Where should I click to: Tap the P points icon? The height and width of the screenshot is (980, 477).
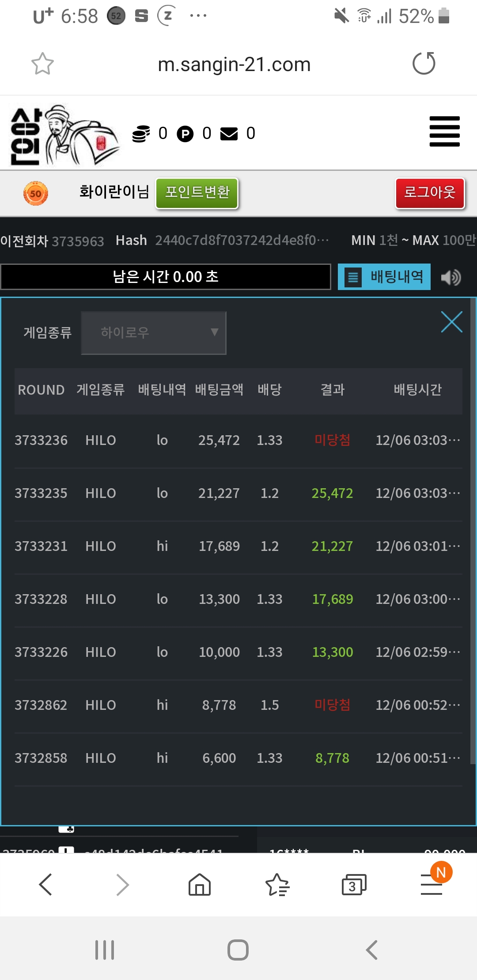(x=185, y=134)
